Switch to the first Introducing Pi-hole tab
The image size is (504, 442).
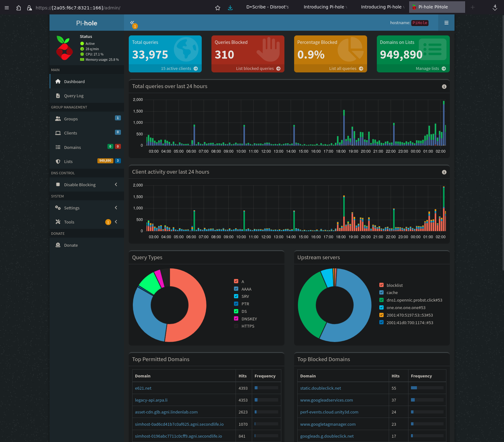(x=325, y=7)
